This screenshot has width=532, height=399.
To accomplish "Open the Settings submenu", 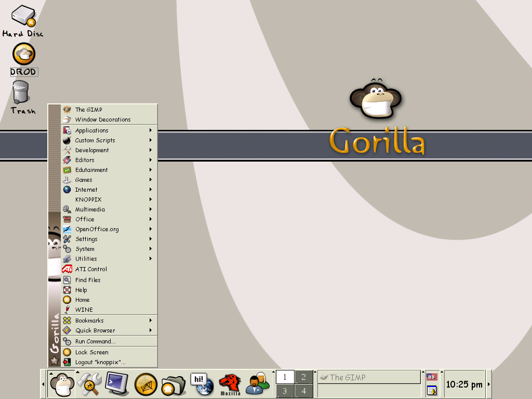I will [109, 239].
